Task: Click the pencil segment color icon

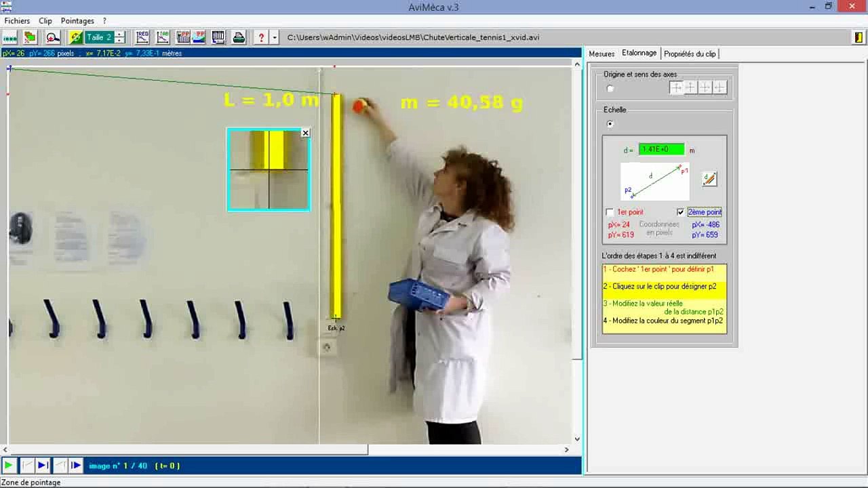Action: 709,179
